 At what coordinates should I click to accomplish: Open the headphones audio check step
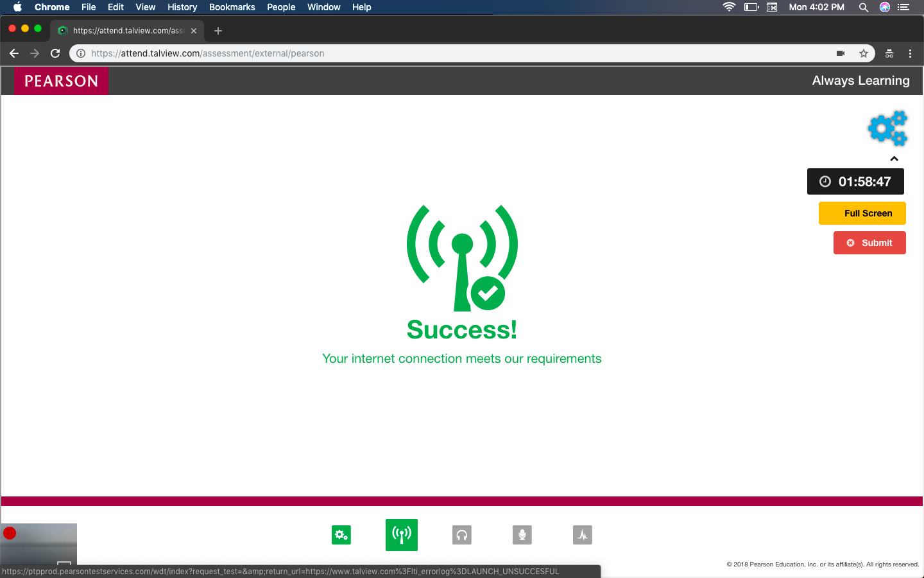462,535
